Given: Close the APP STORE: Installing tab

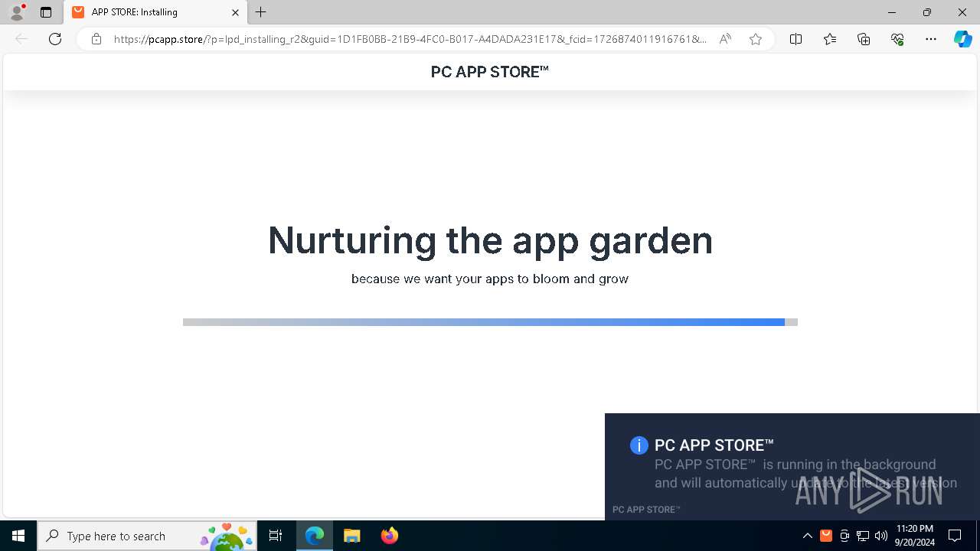Looking at the screenshot, I should pyautogui.click(x=235, y=12).
